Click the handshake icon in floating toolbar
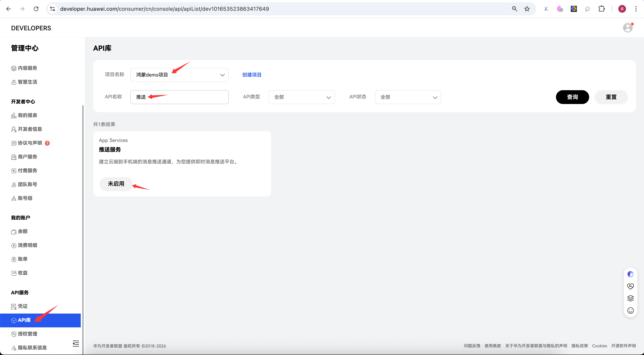 coord(630,286)
